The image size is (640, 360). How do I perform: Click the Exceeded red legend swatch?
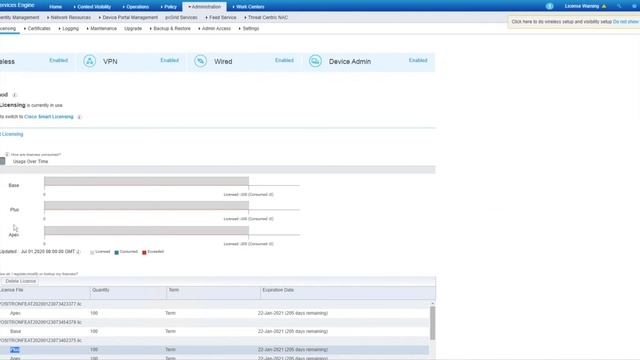click(x=144, y=252)
